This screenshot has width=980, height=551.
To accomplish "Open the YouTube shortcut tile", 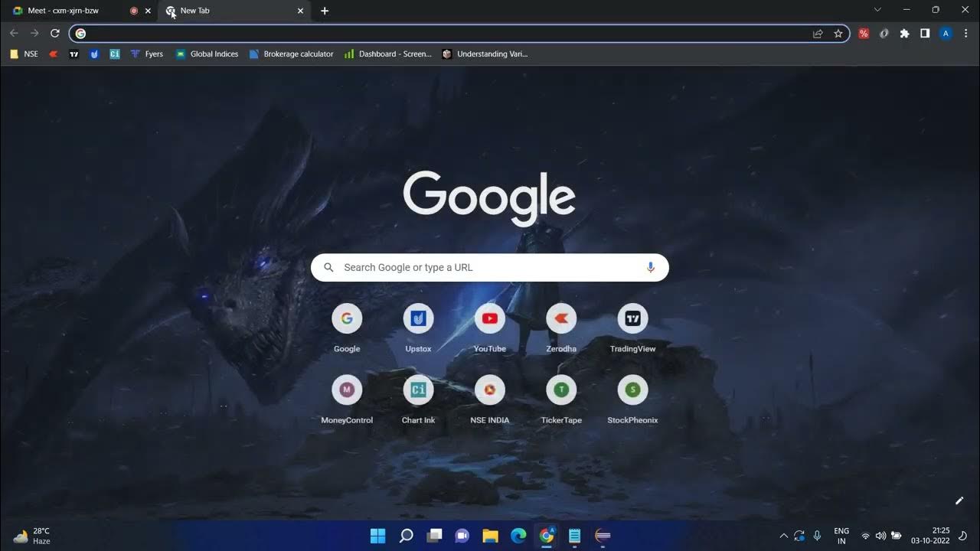I will (x=490, y=328).
